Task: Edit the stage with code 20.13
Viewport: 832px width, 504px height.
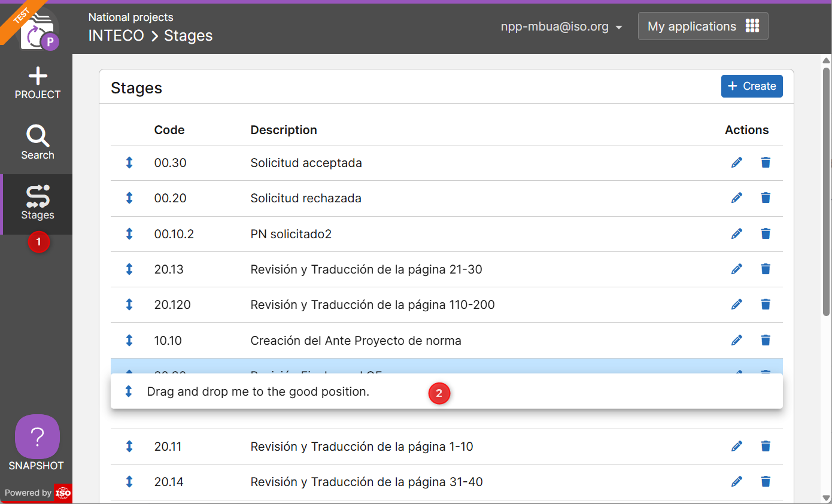Action: click(737, 269)
